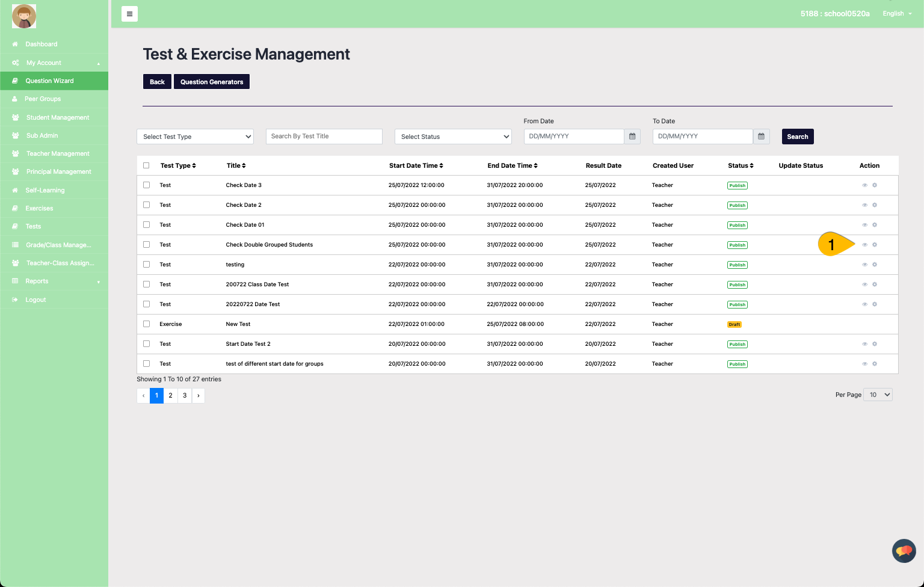Open Question Generators button
The height and width of the screenshot is (587, 924).
pos(212,82)
